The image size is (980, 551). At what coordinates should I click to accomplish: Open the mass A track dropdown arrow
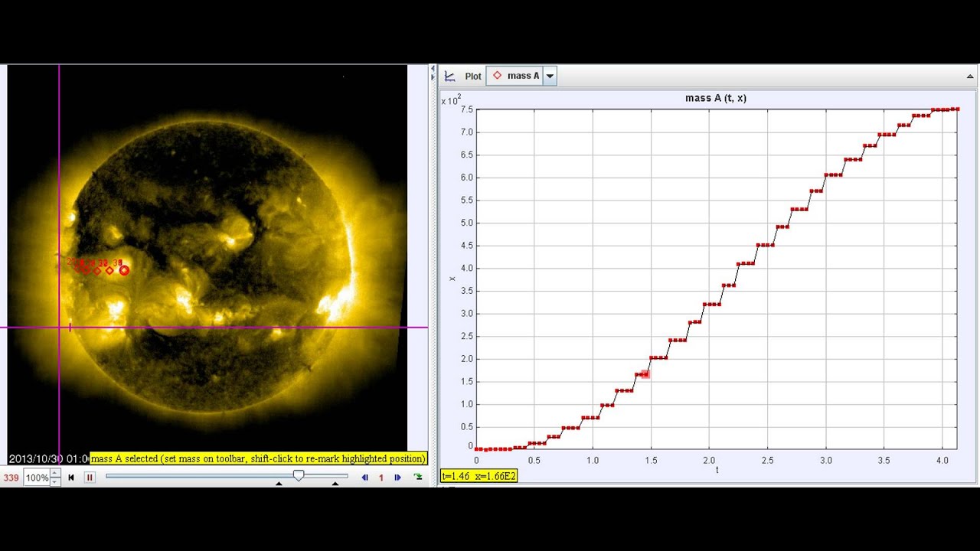[550, 76]
